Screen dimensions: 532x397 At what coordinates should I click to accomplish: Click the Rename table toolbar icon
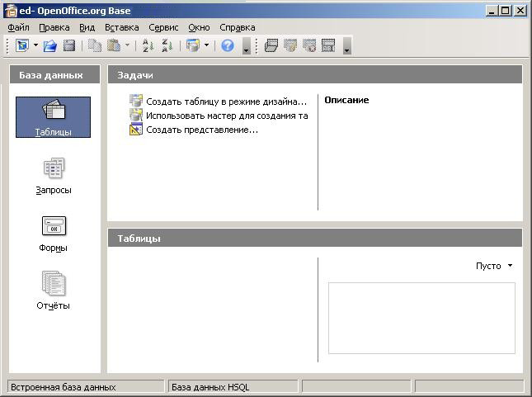[x=328, y=45]
